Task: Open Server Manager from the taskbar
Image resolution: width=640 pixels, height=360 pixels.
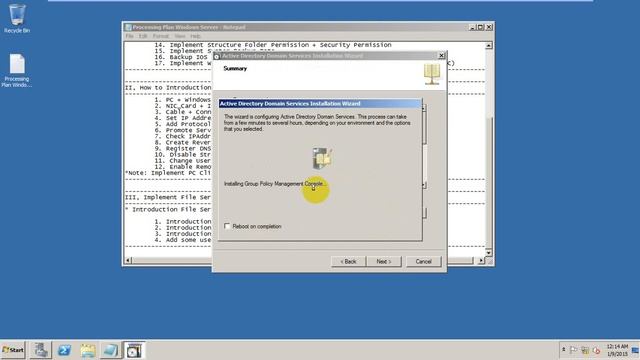Action: click(41, 350)
